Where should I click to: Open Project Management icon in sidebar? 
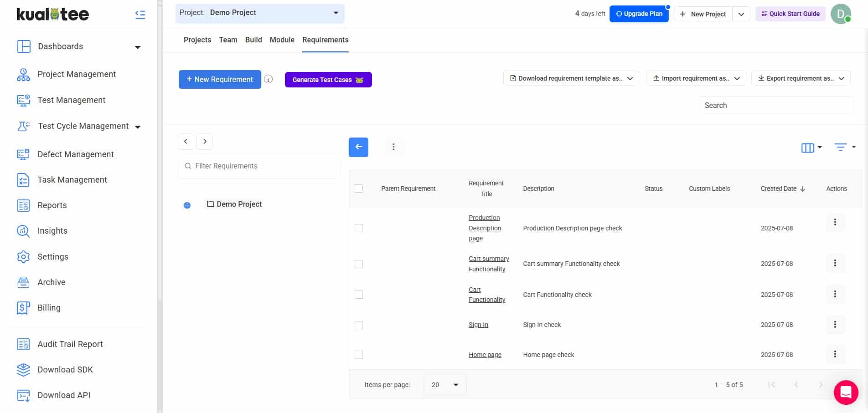23,75
